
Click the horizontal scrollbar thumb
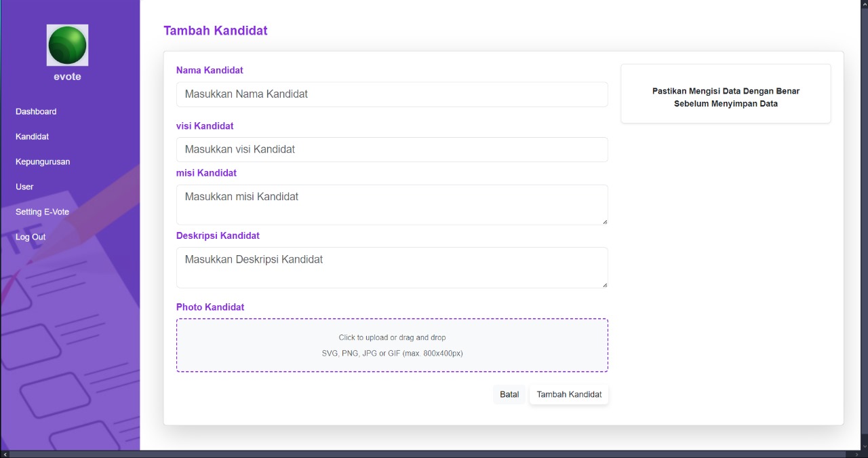[x=427, y=454]
